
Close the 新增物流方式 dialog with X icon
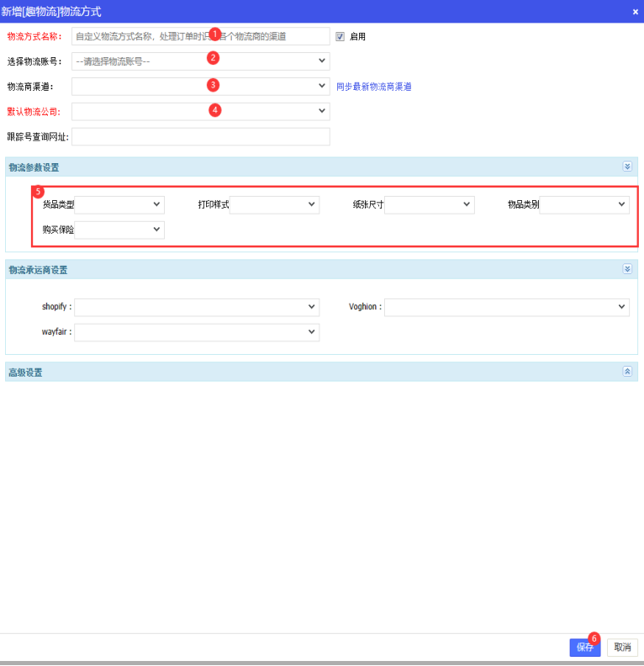[635, 12]
